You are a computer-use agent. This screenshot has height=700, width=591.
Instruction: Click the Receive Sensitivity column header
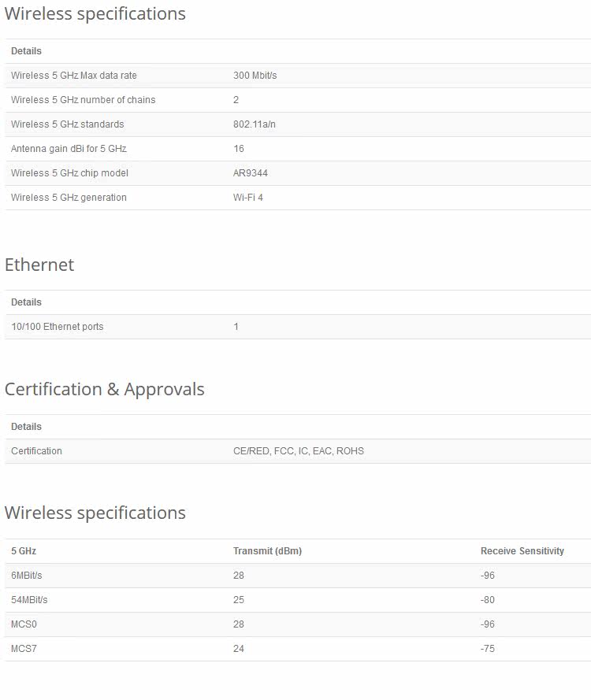click(x=522, y=551)
